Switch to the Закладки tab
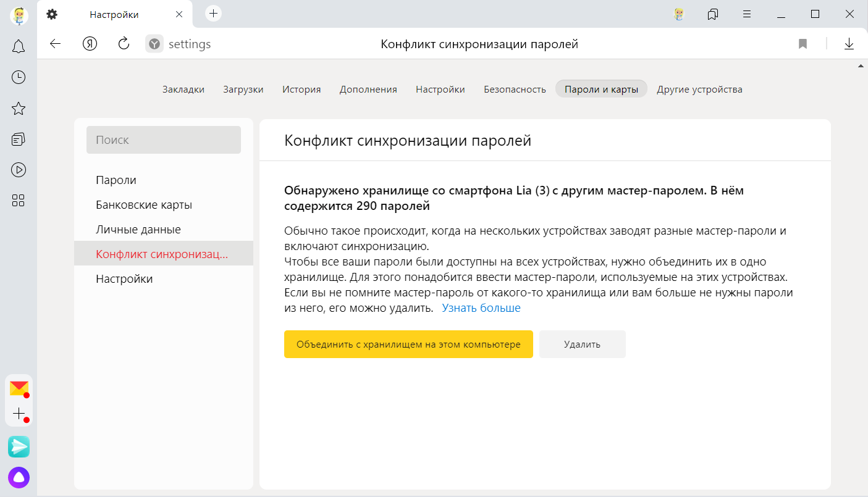The image size is (868, 497). [183, 90]
